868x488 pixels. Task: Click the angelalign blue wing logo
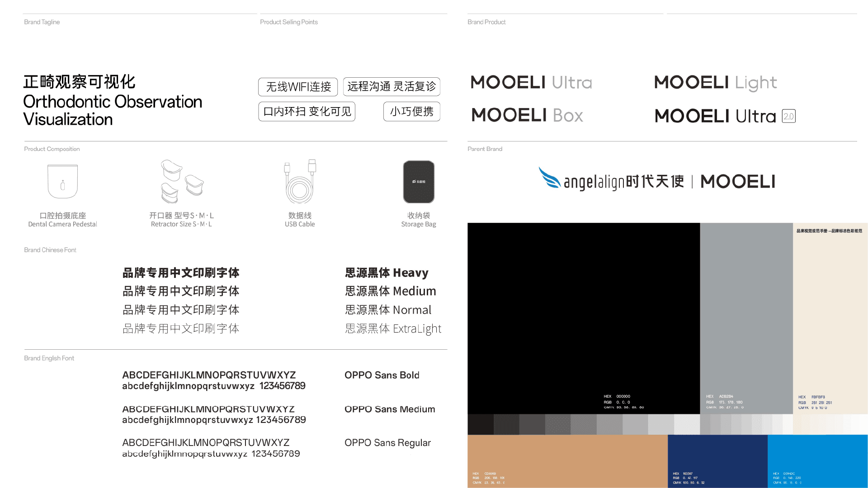pyautogui.click(x=550, y=178)
